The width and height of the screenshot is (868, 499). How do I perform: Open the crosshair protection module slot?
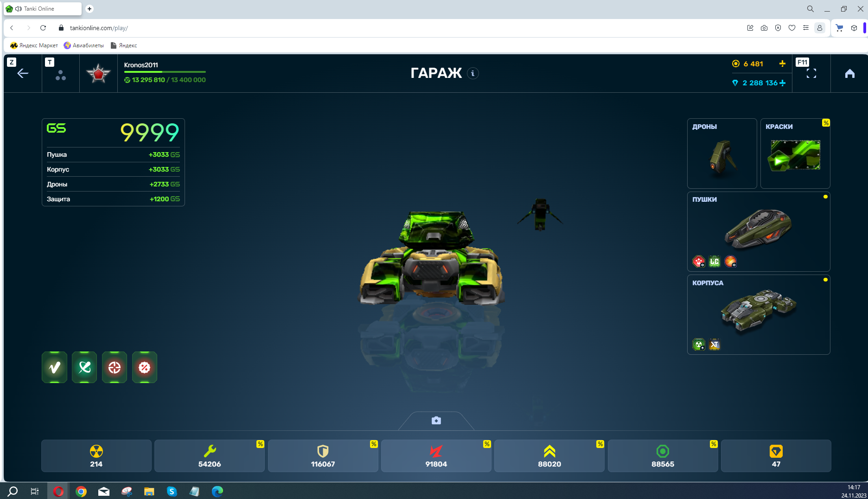click(x=115, y=367)
